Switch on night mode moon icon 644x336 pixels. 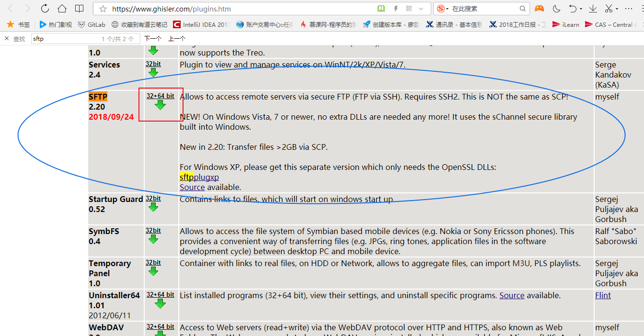tap(556, 9)
